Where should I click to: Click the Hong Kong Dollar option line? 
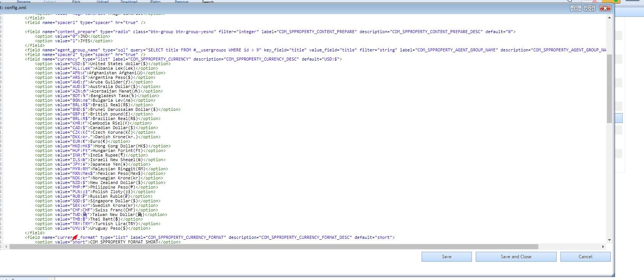[103, 146]
